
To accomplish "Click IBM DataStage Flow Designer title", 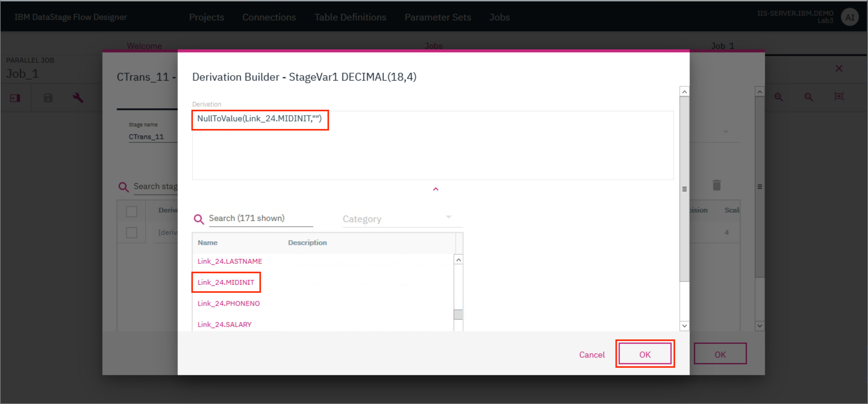I will (x=70, y=17).
